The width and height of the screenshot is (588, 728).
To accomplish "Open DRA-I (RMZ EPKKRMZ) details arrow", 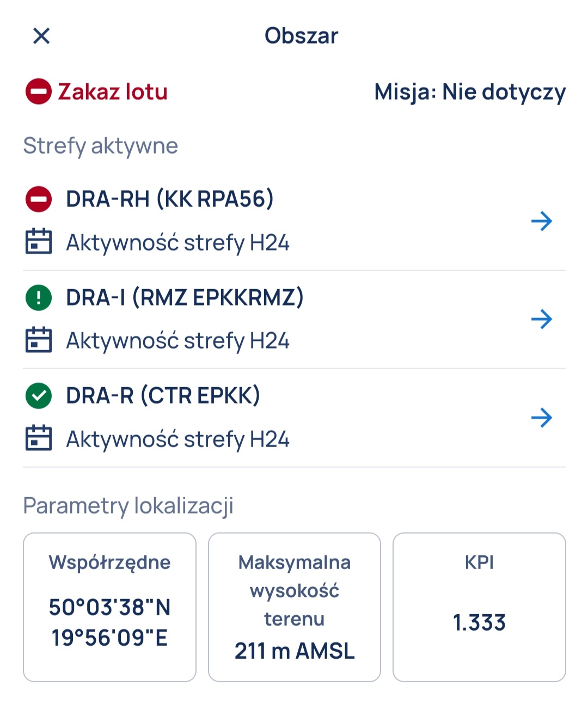I will click(542, 319).
